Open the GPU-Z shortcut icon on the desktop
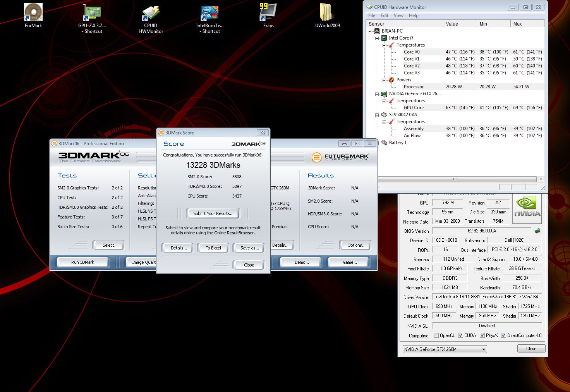Image resolution: width=570 pixels, height=392 pixels. coord(92,12)
